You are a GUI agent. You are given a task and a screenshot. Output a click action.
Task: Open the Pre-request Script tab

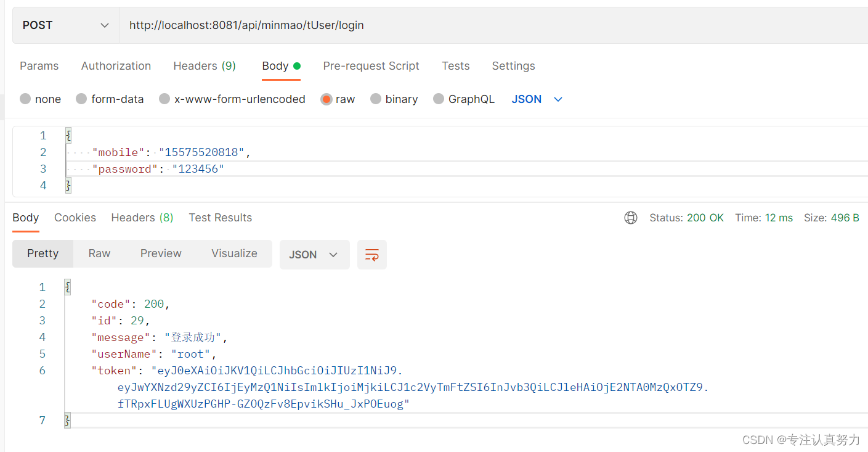click(371, 66)
